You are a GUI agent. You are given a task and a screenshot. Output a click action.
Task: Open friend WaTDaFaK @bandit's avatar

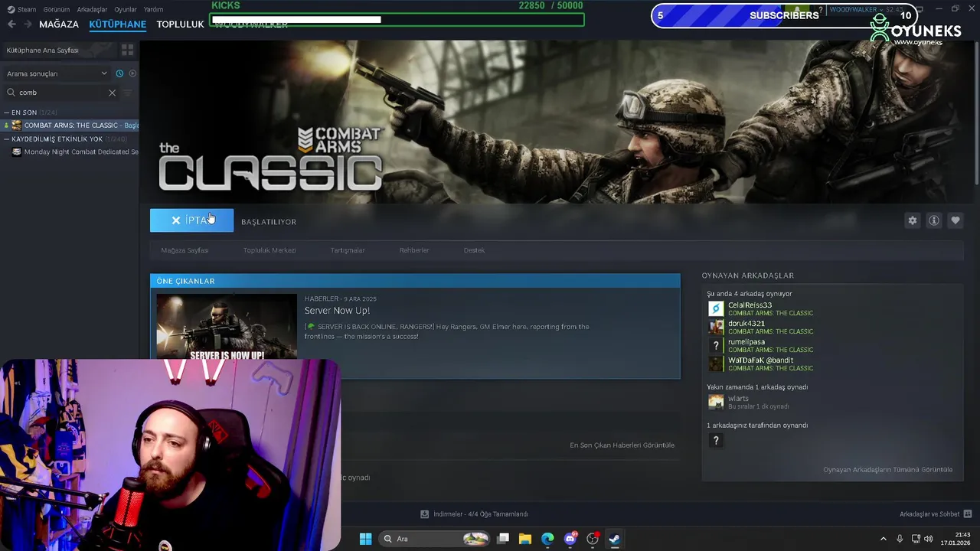pos(716,364)
